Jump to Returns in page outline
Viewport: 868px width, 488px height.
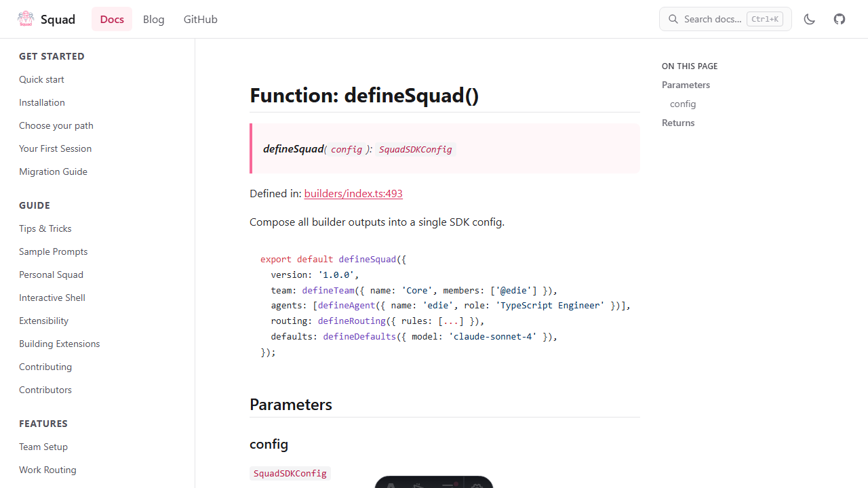point(678,123)
